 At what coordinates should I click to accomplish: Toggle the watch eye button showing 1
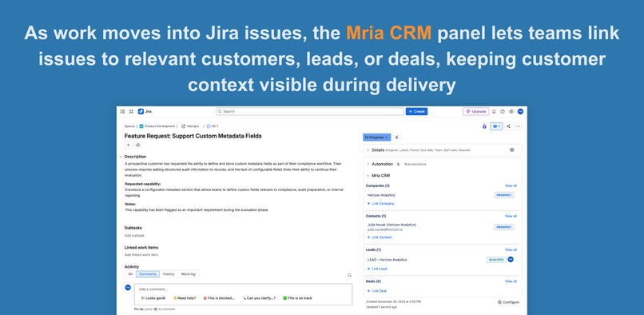coord(496,126)
